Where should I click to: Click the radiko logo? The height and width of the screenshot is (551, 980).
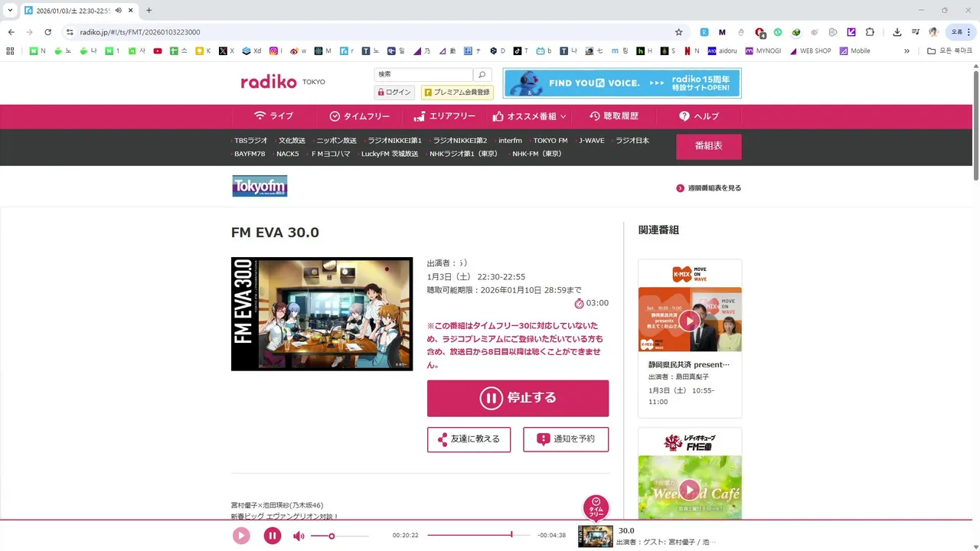click(x=269, y=82)
